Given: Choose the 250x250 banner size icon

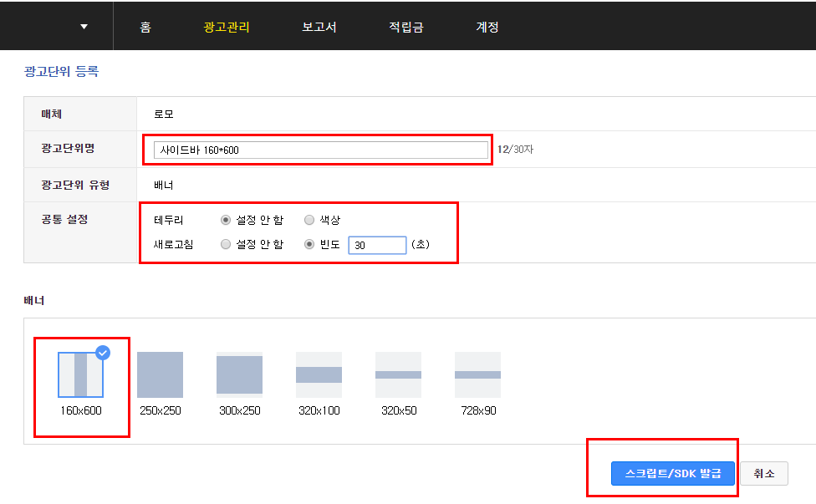Looking at the screenshot, I should 160,374.
